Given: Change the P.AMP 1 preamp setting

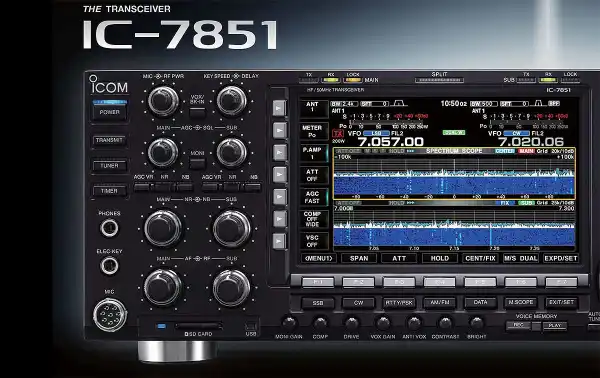Looking at the screenshot, I should pos(314,153).
